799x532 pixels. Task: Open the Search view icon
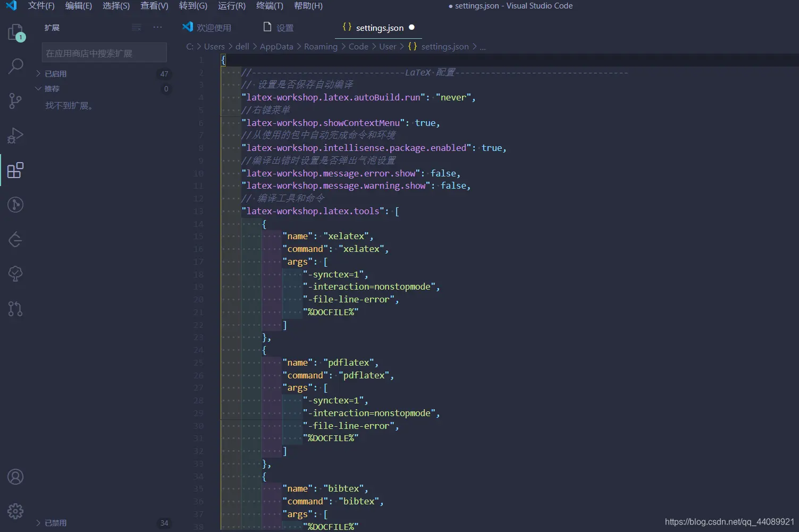(x=15, y=66)
